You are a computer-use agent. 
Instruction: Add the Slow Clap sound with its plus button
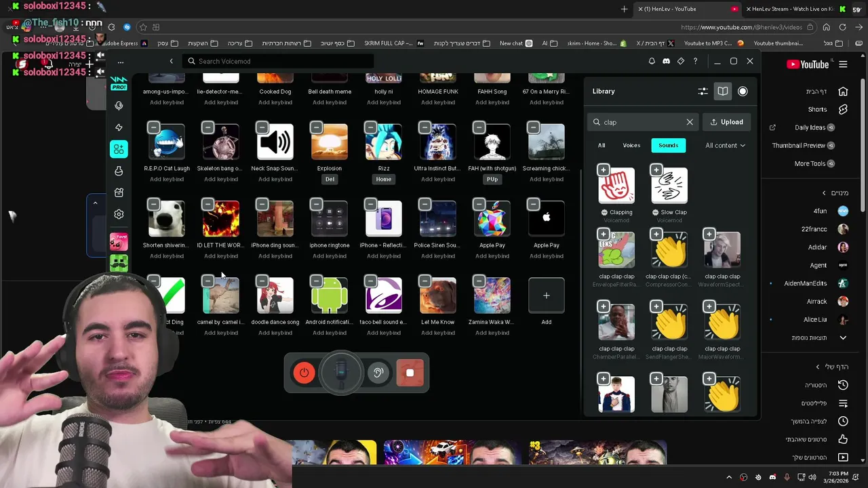656,169
